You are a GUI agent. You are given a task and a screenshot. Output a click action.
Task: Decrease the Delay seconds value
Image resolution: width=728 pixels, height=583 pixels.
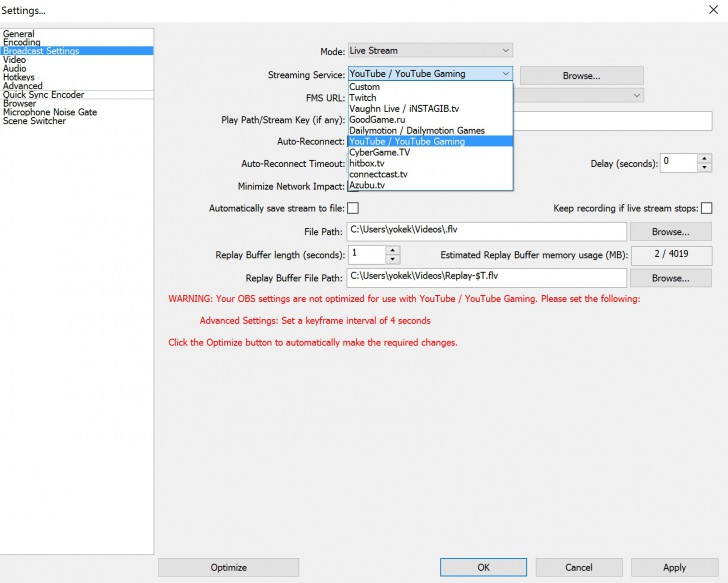tap(704, 168)
